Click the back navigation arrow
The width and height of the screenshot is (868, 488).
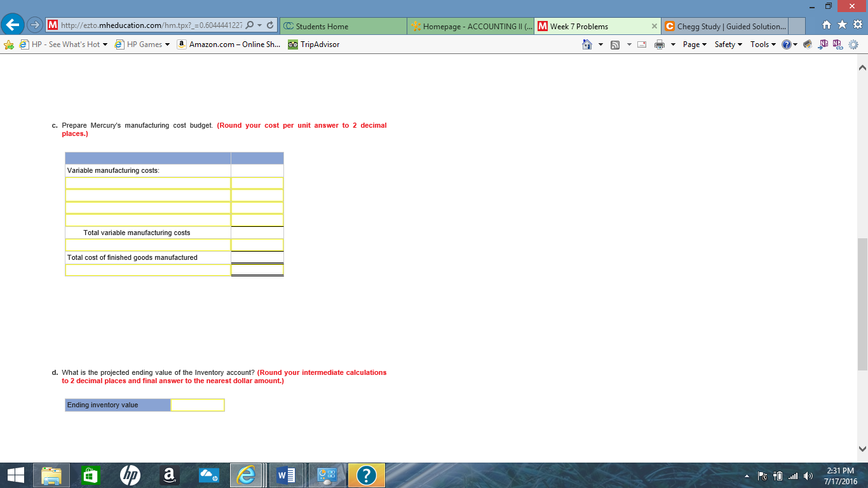click(x=12, y=25)
